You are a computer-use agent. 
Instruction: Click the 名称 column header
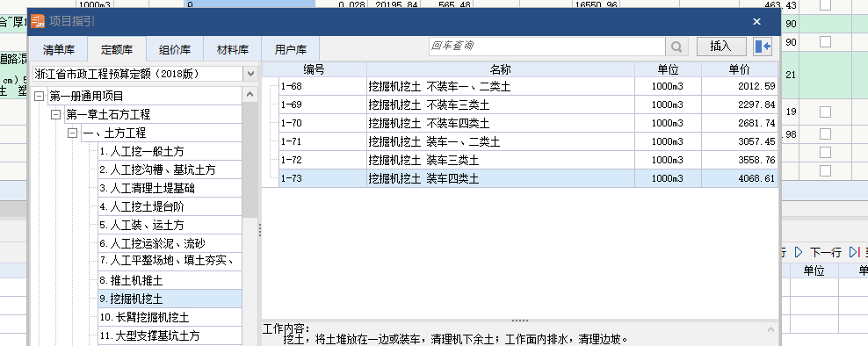pyautogui.click(x=501, y=69)
